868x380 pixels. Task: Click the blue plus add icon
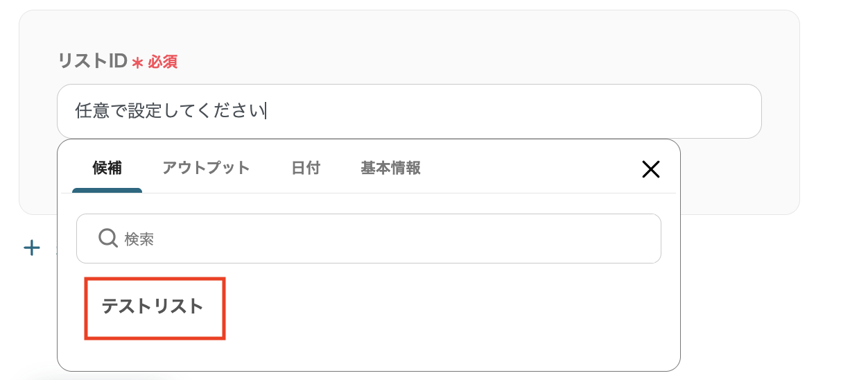pos(32,248)
